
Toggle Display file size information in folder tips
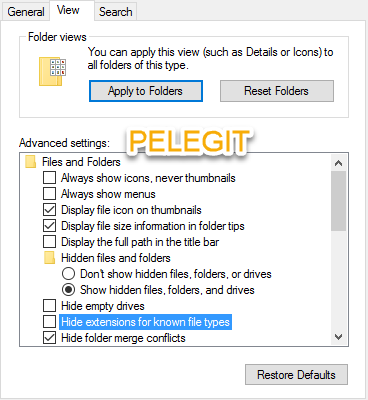(x=49, y=226)
